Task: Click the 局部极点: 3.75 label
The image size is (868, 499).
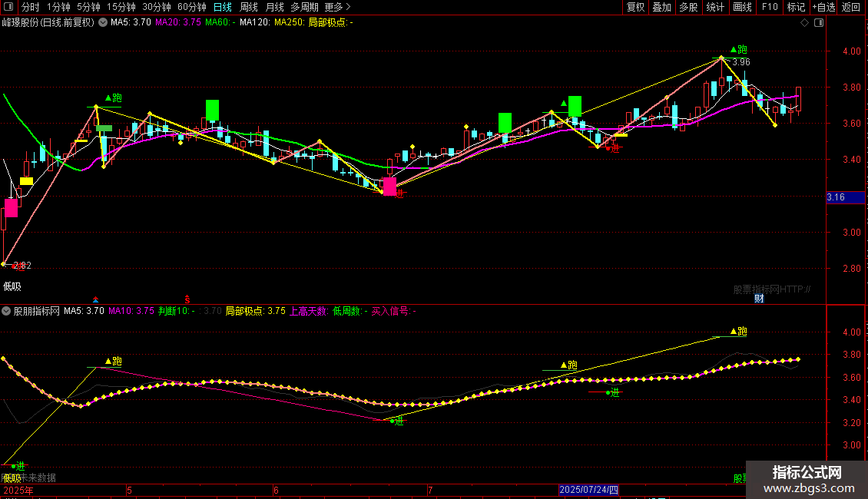Action: pyautogui.click(x=255, y=311)
